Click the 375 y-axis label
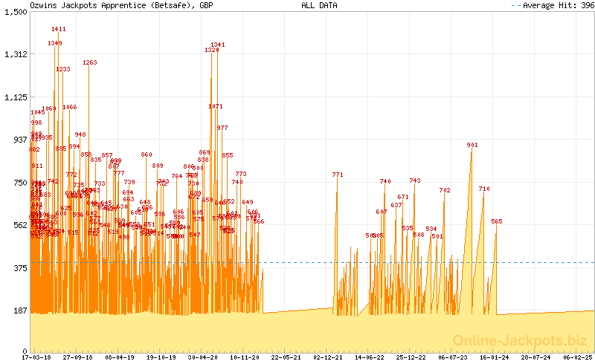This screenshot has width=595, height=364. 19,267
